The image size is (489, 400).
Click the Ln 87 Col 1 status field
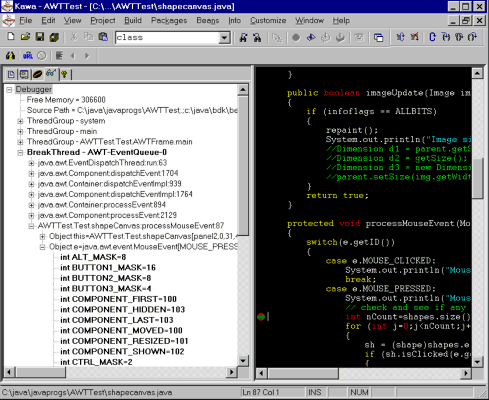pyautogui.click(x=273, y=392)
